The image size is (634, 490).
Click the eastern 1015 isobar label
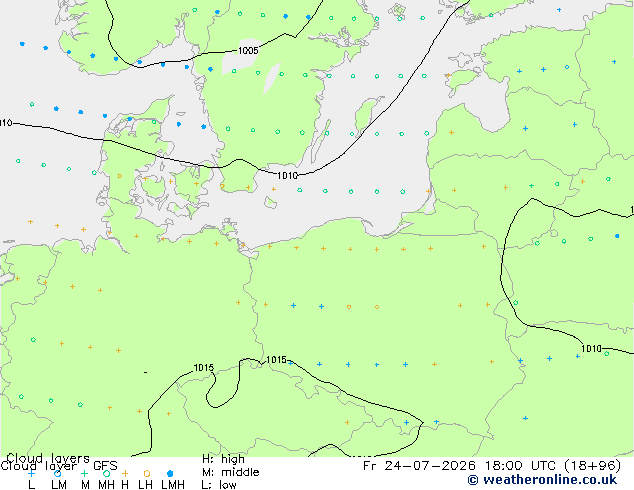[277, 359]
